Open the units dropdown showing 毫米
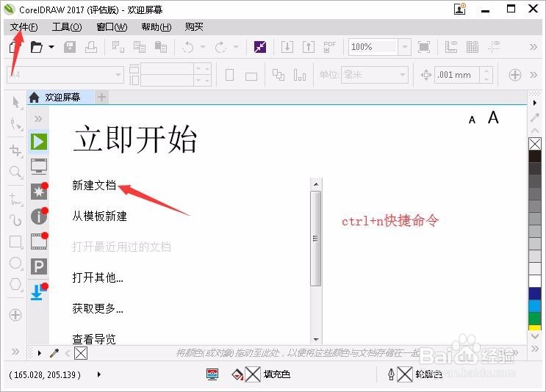 click(x=375, y=74)
